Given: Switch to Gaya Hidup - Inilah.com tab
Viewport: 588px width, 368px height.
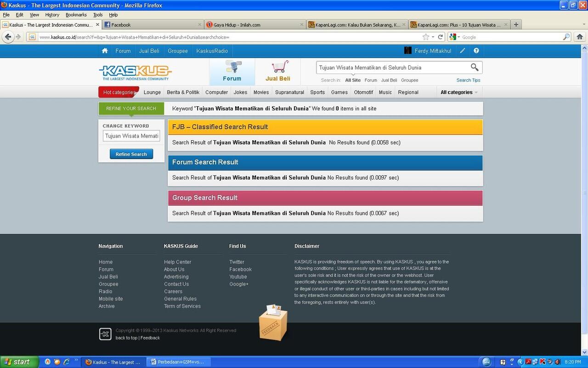Looking at the screenshot, I should pos(255,25).
